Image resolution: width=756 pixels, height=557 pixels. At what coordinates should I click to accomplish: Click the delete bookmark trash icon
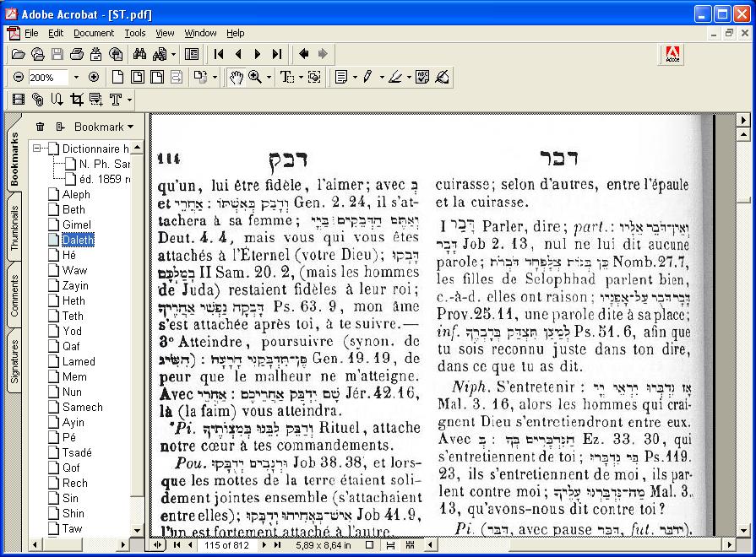pyautogui.click(x=40, y=127)
